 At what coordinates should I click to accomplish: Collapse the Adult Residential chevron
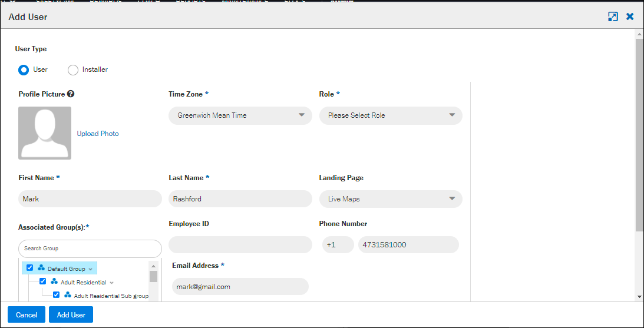click(111, 283)
